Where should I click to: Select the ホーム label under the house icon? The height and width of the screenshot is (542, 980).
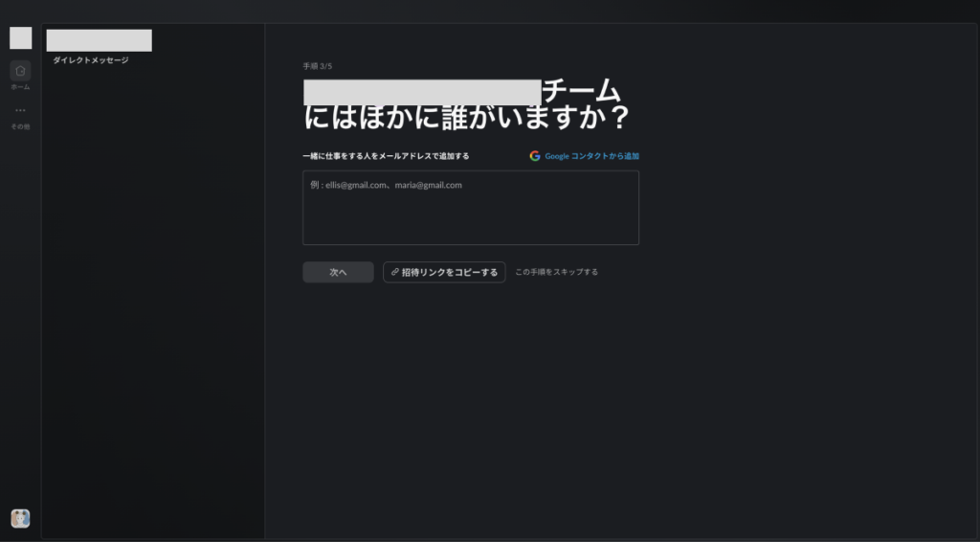[x=20, y=87]
